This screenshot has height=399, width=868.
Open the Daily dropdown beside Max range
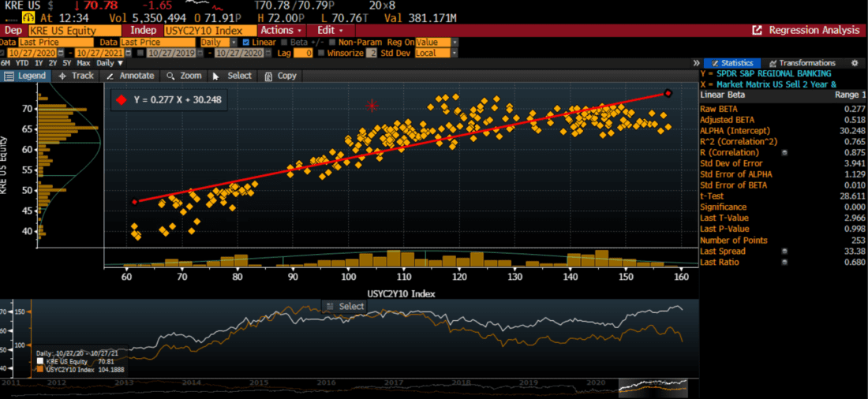[x=110, y=63]
